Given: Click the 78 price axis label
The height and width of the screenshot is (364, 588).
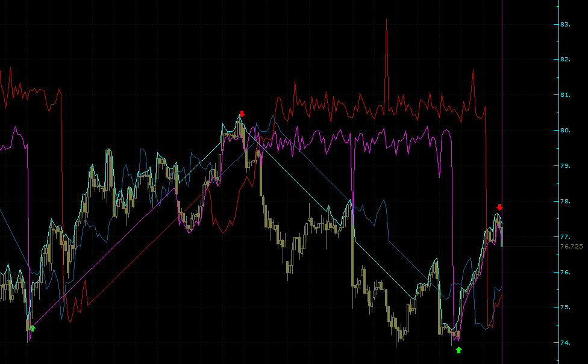Looking at the screenshot, I should pyautogui.click(x=565, y=202).
